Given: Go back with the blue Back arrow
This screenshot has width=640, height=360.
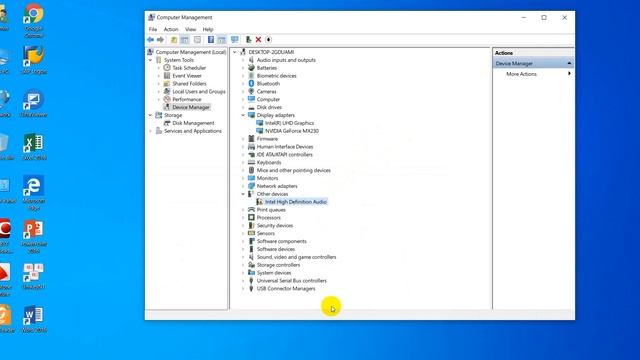Looking at the screenshot, I should click(x=151, y=40).
